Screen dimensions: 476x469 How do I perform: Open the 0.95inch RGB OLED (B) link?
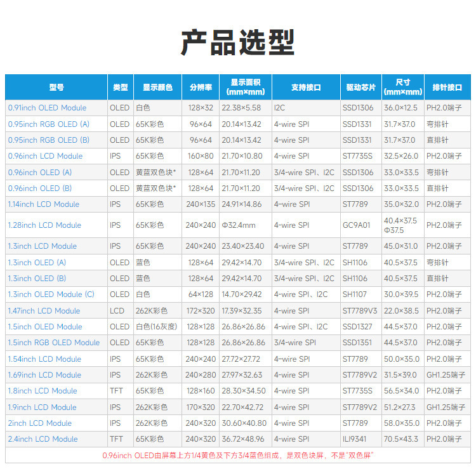[49, 140]
